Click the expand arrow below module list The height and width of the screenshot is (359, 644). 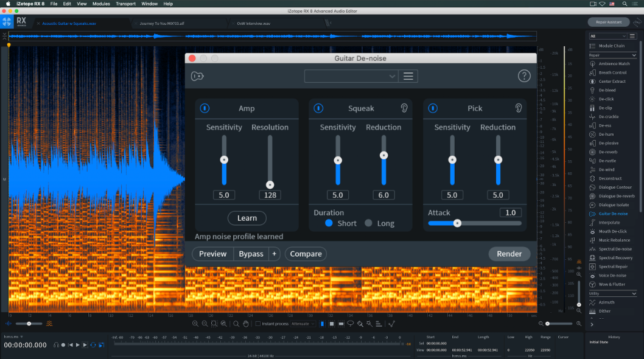(592, 324)
